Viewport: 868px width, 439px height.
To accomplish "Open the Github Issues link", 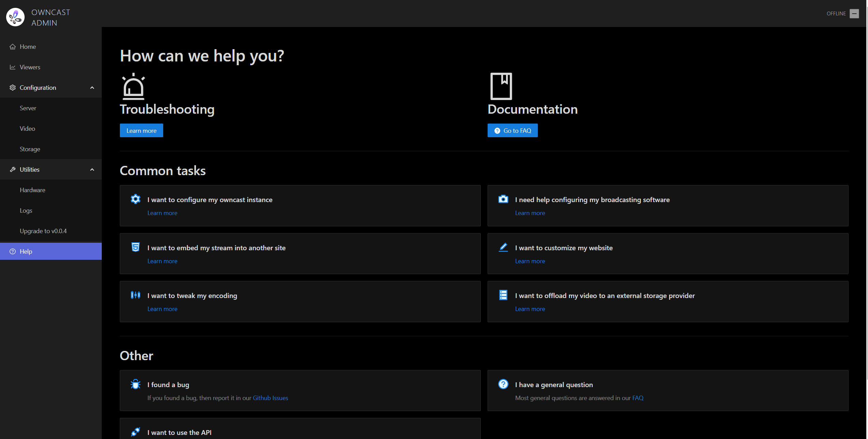I will [x=270, y=398].
